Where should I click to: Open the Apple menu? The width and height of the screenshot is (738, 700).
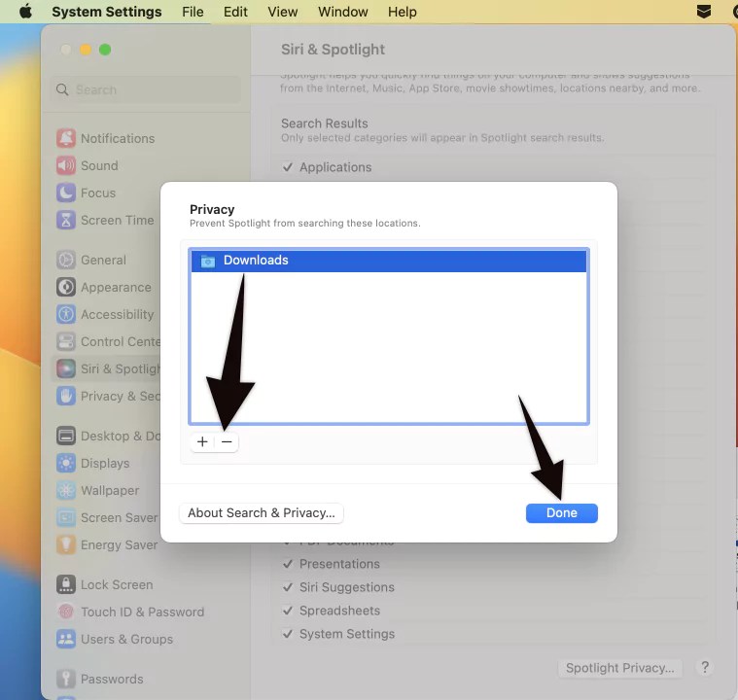pyautogui.click(x=25, y=12)
